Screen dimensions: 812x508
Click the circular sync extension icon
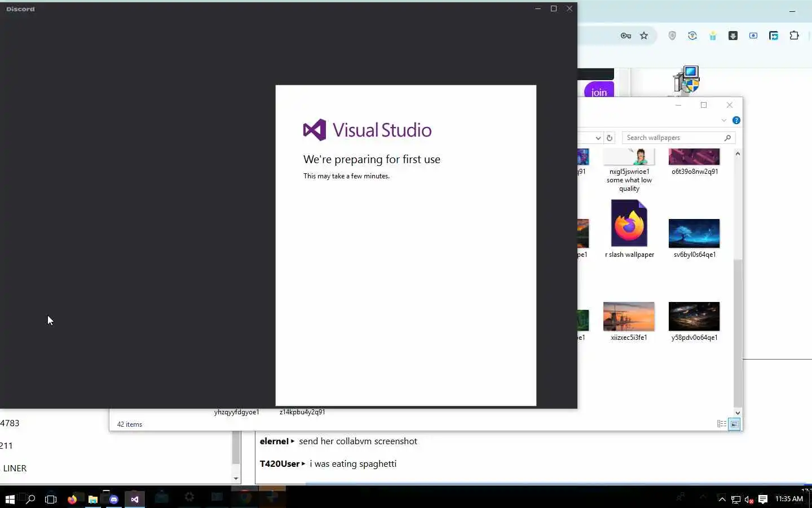[x=692, y=36]
